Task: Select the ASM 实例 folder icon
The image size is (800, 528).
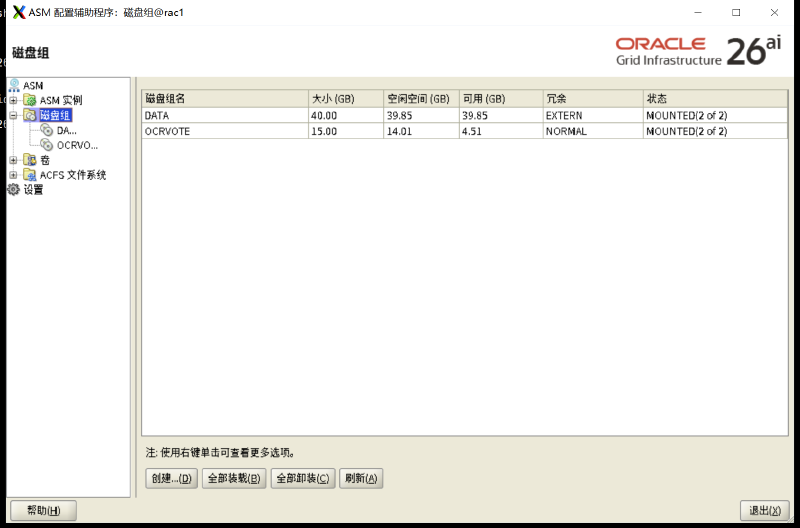Action: pyautogui.click(x=30, y=100)
